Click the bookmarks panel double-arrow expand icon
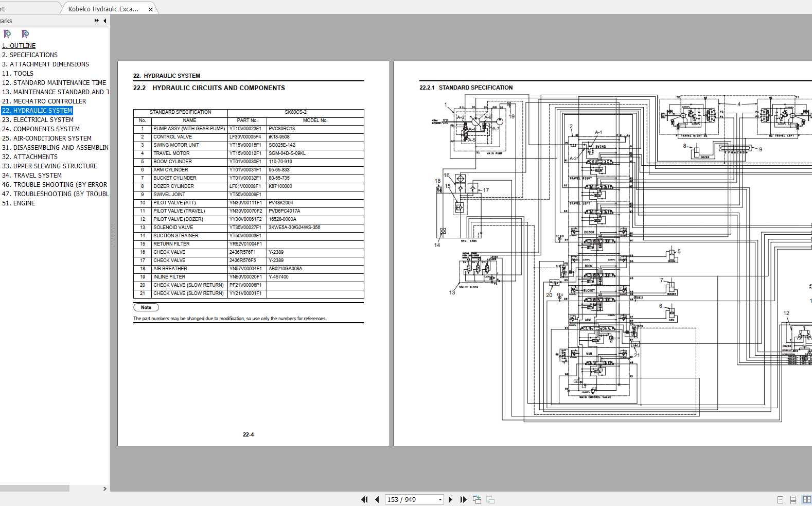Viewport: 812px width, 506px height. pos(96,21)
